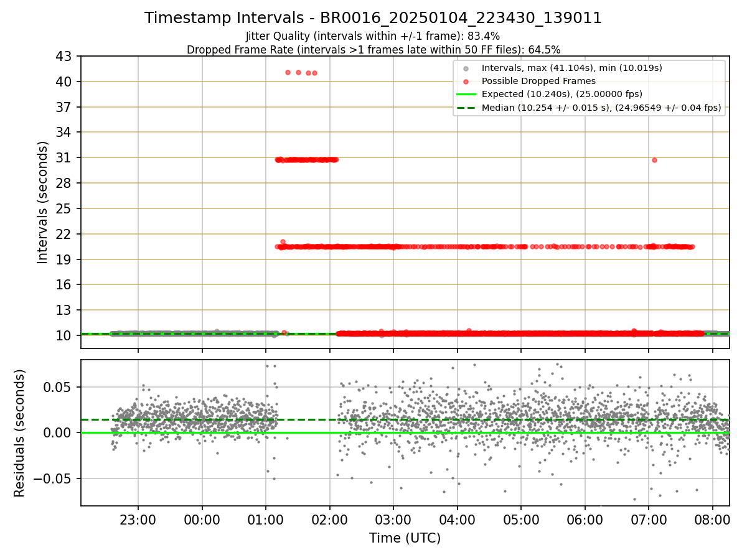Click the 'Residuals (seconds)' y-axis label
The width and height of the screenshot is (747, 560).
pyautogui.click(x=19, y=433)
